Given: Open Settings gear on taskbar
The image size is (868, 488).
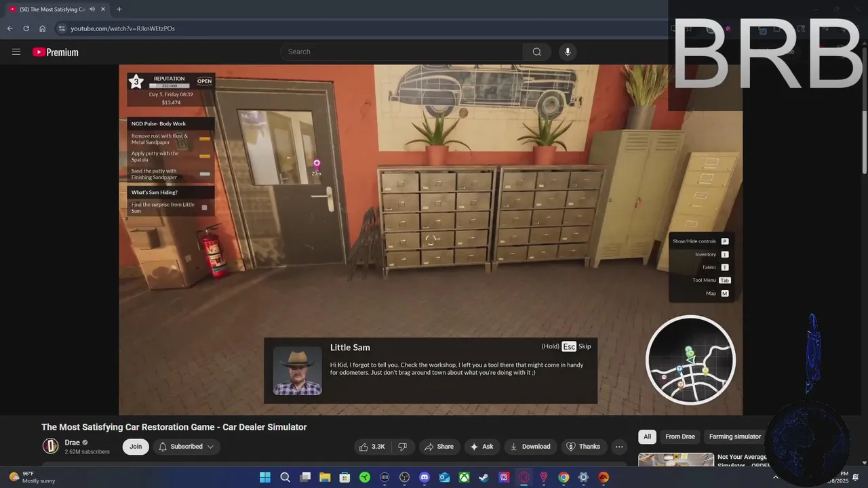Looking at the screenshot, I should 583,477.
